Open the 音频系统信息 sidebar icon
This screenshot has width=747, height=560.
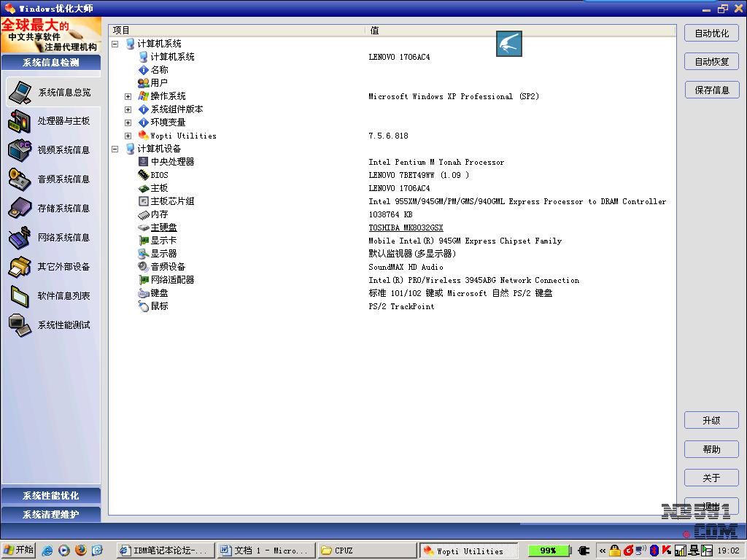pyautogui.click(x=20, y=179)
